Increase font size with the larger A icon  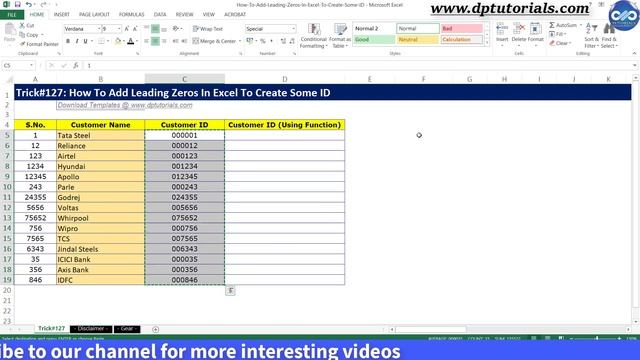pos(127,29)
